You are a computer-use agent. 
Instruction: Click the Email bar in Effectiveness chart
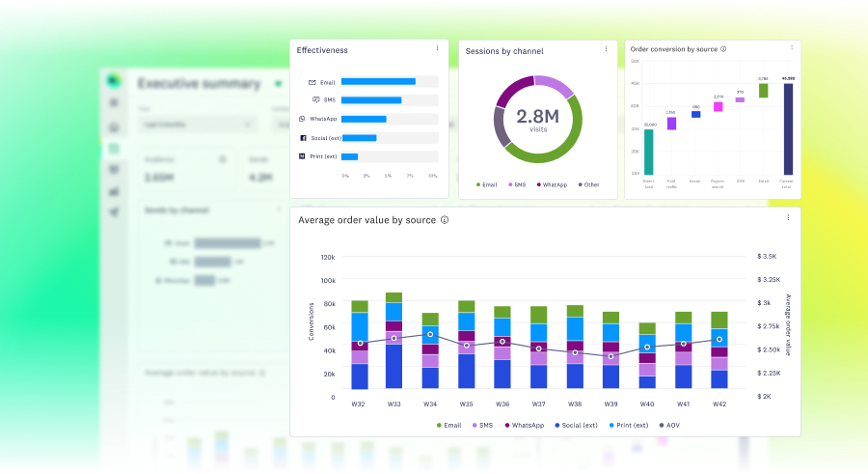click(378, 82)
